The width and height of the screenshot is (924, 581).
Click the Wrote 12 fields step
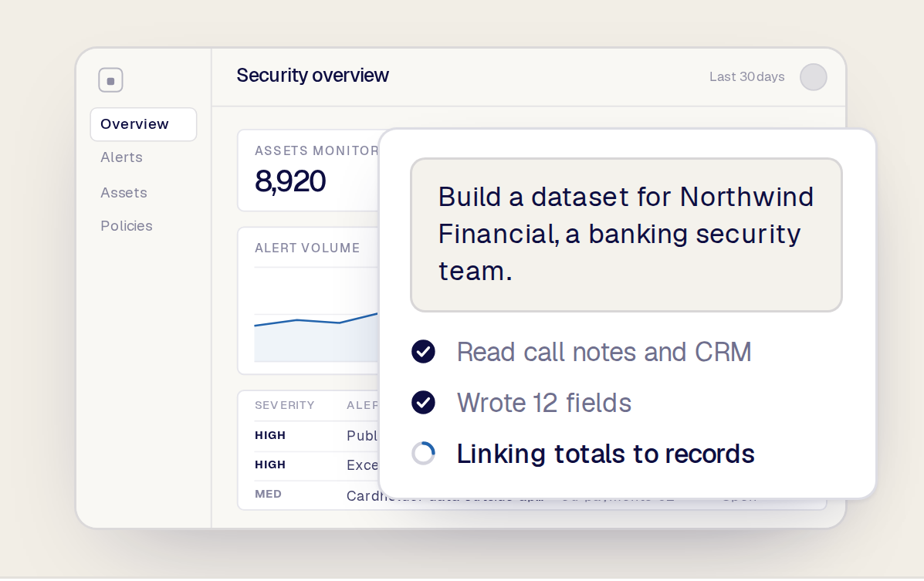[544, 403]
